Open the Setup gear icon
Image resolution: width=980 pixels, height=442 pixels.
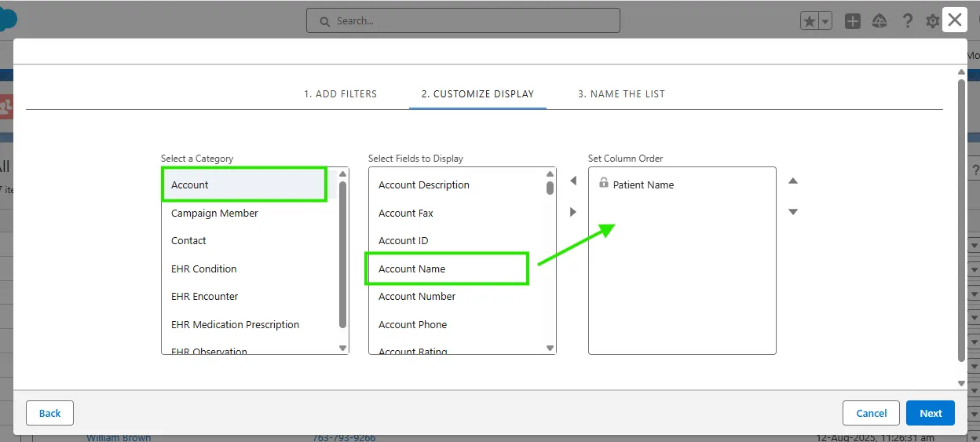932,21
